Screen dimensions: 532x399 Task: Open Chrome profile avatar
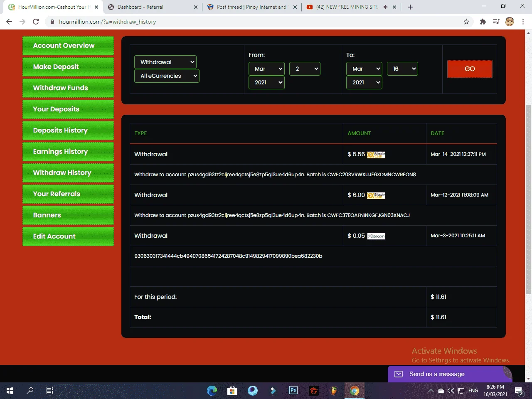510,22
